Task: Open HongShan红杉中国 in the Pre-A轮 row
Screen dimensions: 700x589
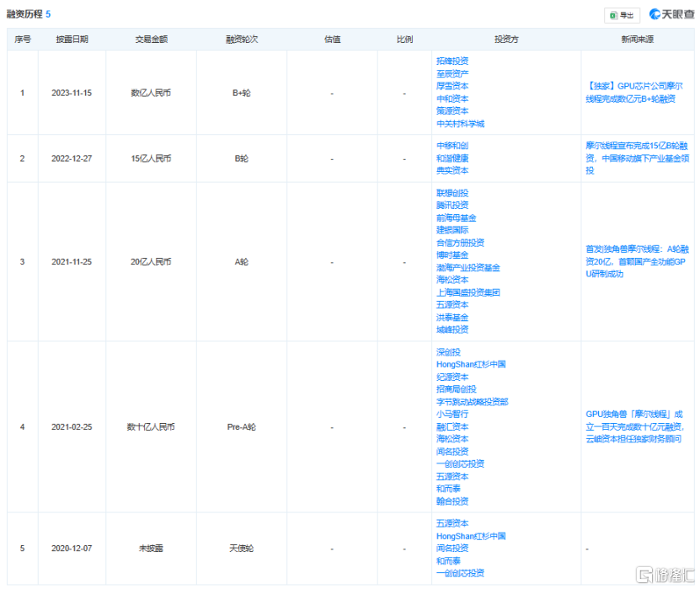Action: pos(471,364)
